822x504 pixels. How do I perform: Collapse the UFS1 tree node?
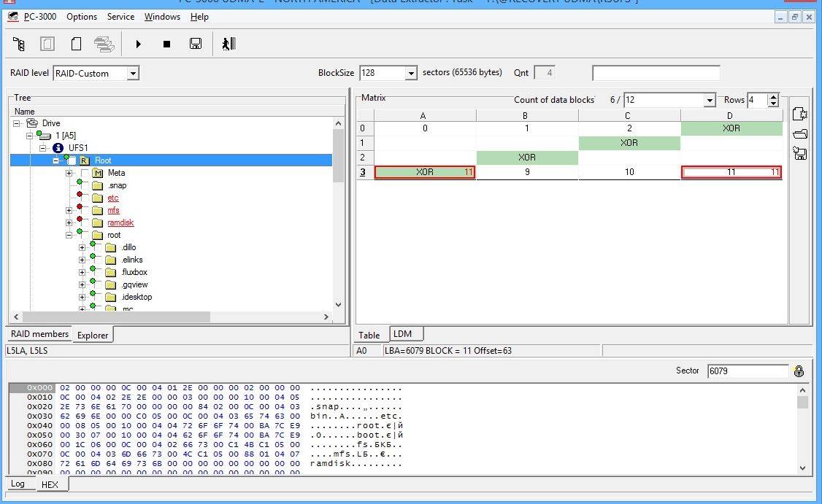point(43,148)
